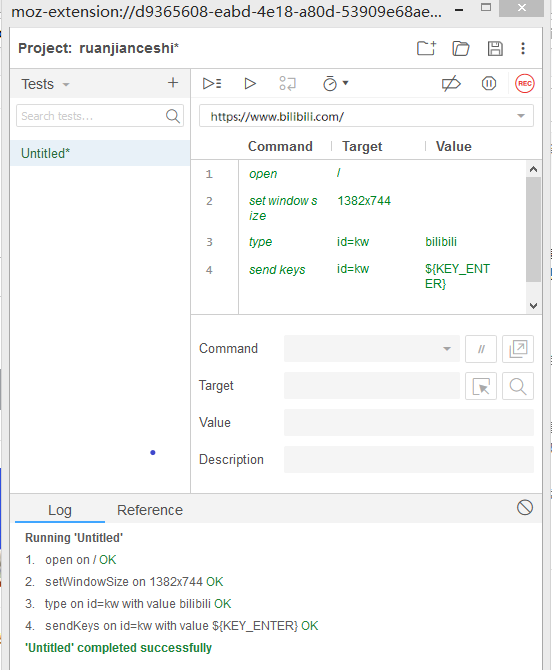552x670 pixels.
Task: Find target in page magnifier
Action: coord(518,386)
